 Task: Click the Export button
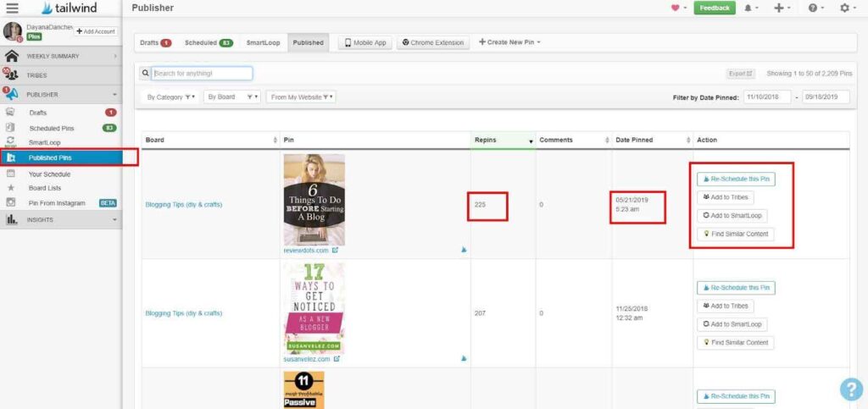(741, 74)
